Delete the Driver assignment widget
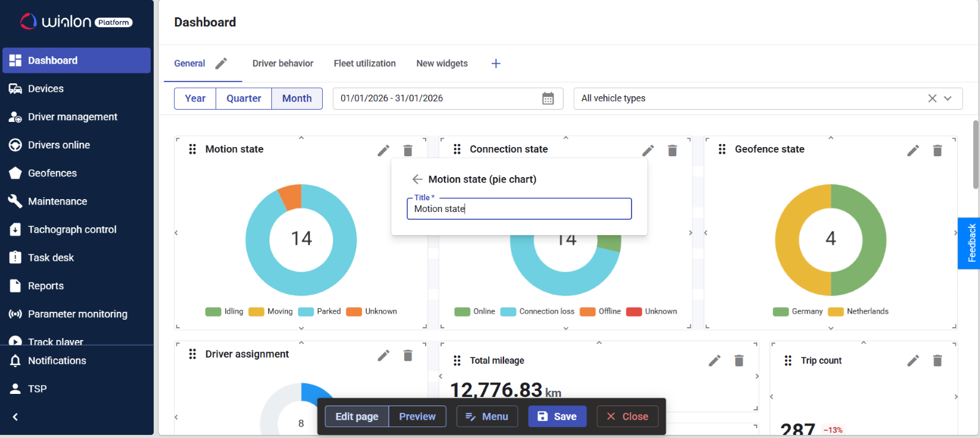980x438 pixels. [408, 355]
